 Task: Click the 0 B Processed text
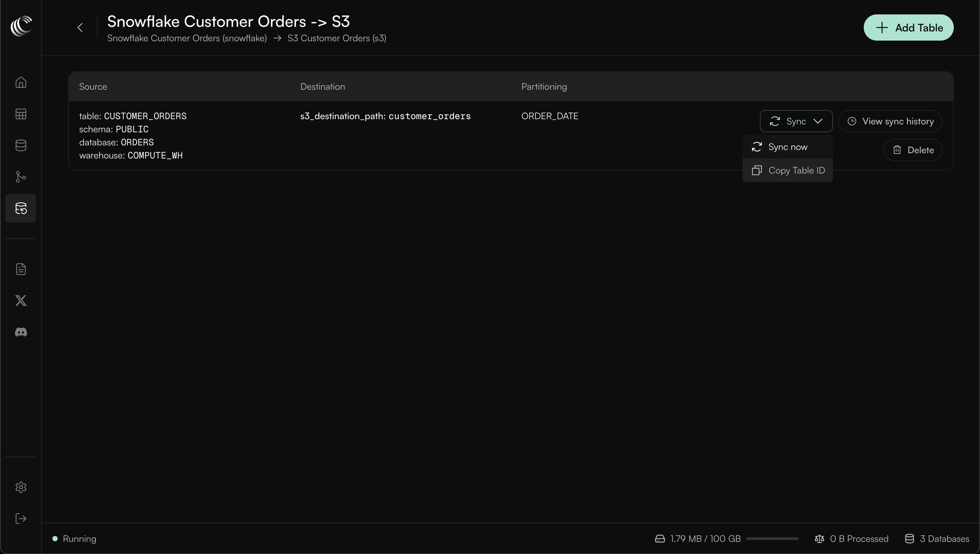point(859,539)
